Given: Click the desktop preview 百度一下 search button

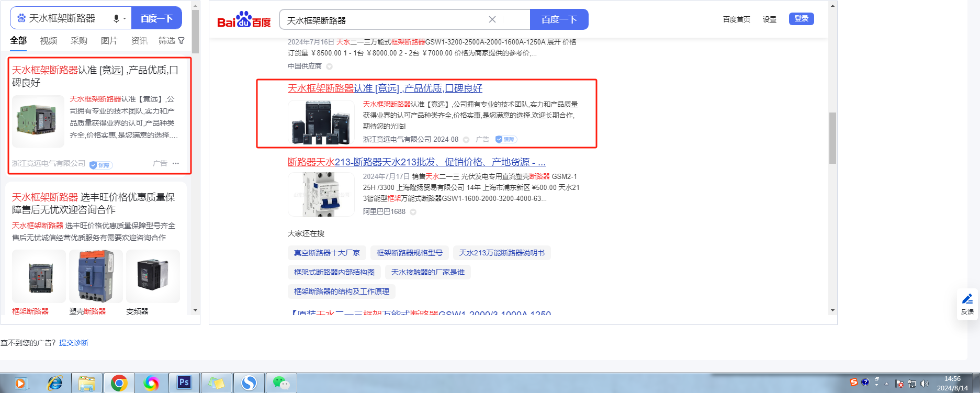Looking at the screenshot, I should (559, 19).
